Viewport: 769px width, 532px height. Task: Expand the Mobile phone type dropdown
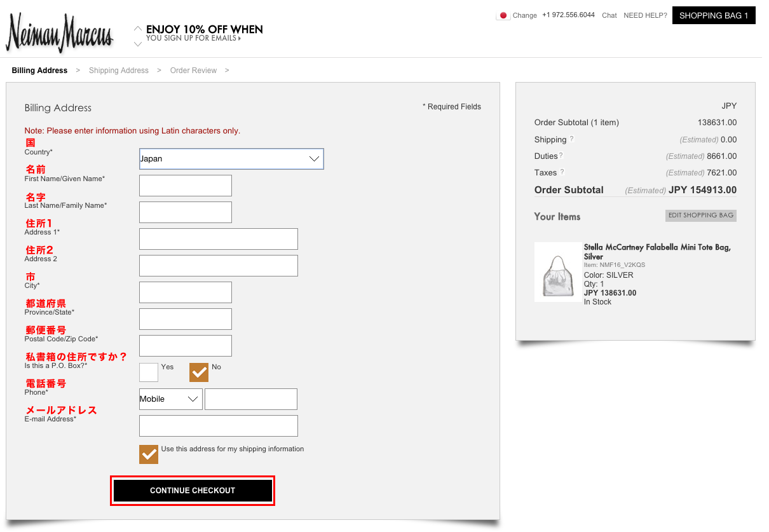(x=171, y=399)
